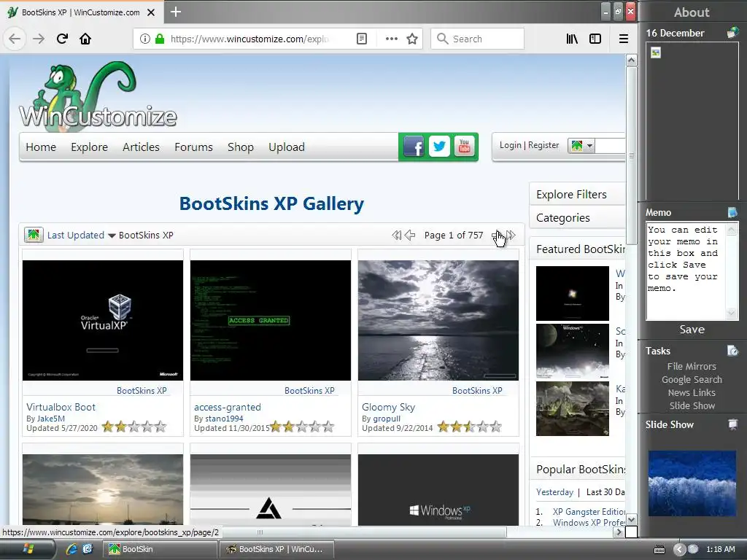Click the Virtualbox Boot title link
This screenshot has width=747, height=560.
click(x=61, y=407)
